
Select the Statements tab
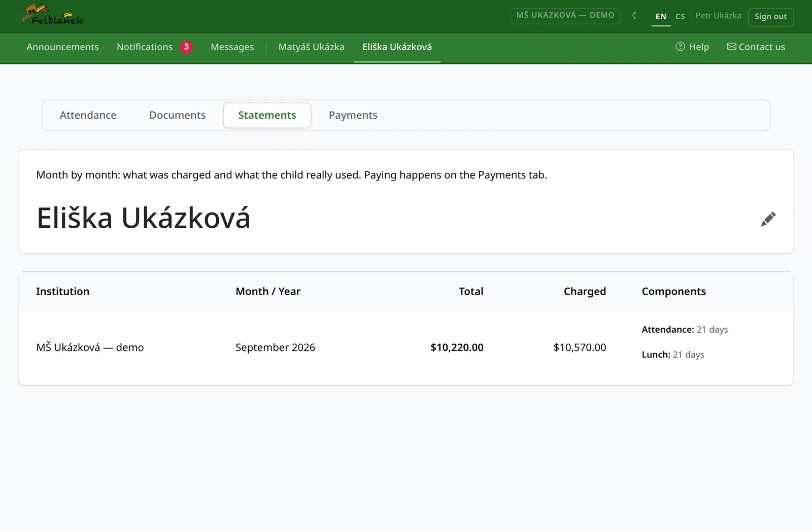(267, 115)
